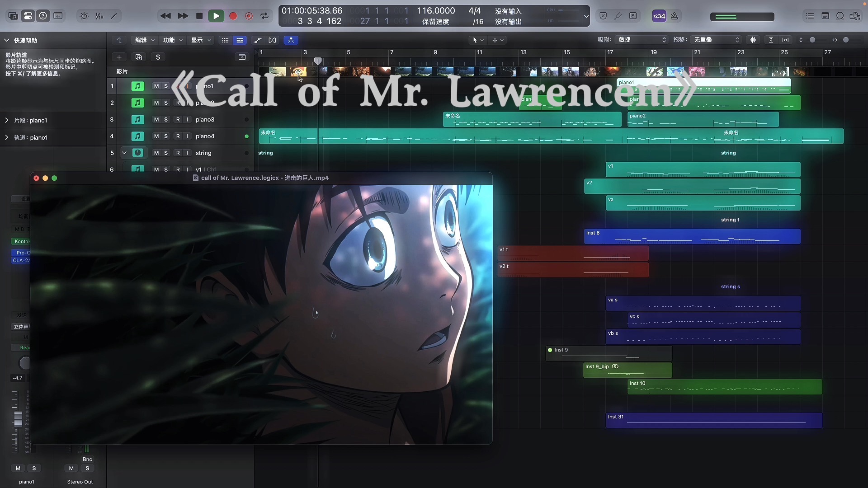This screenshot has width=868, height=488.
Task: Open the Note Pads icon
Action: point(825,16)
